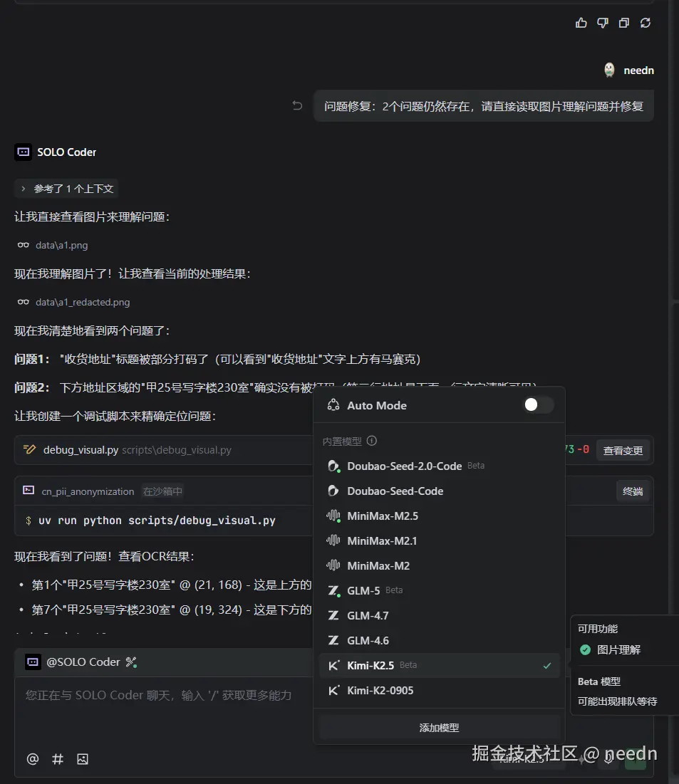
Task: Click the thumbs up icon
Action: coord(581,23)
